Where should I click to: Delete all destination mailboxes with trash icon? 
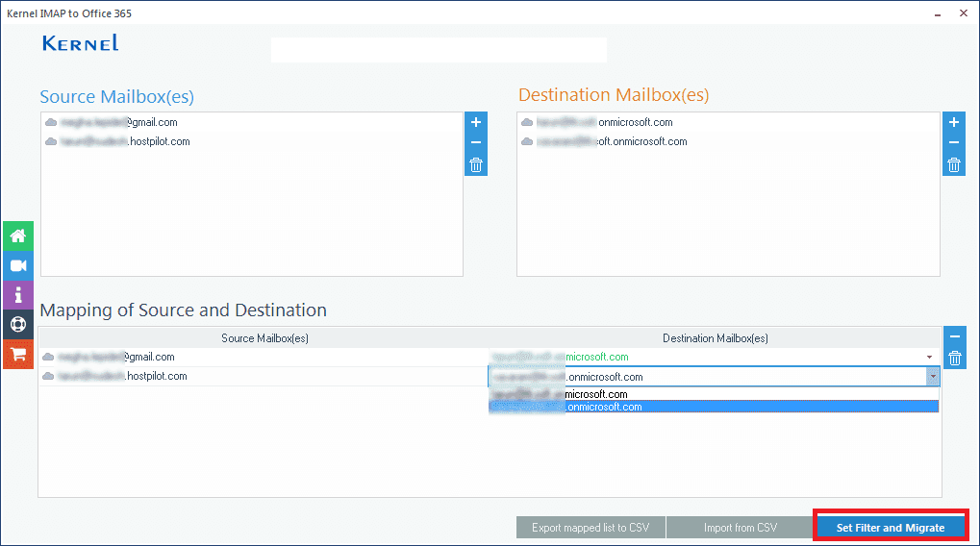[954, 165]
